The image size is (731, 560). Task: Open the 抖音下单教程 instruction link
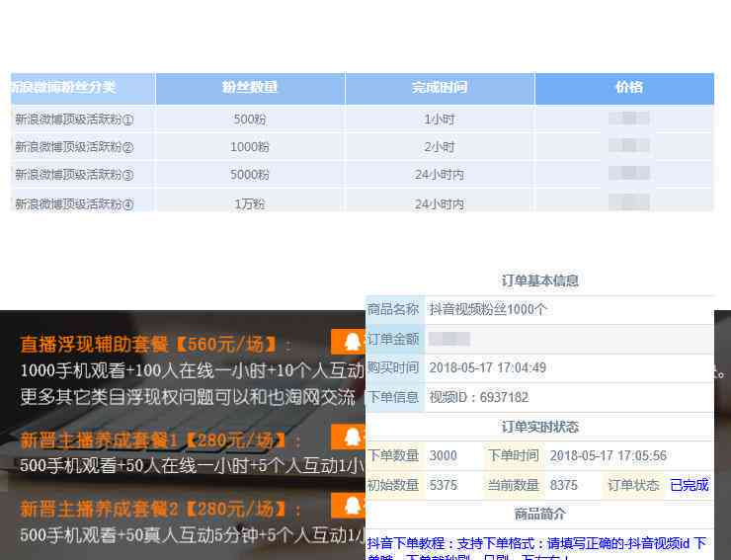click(x=538, y=549)
